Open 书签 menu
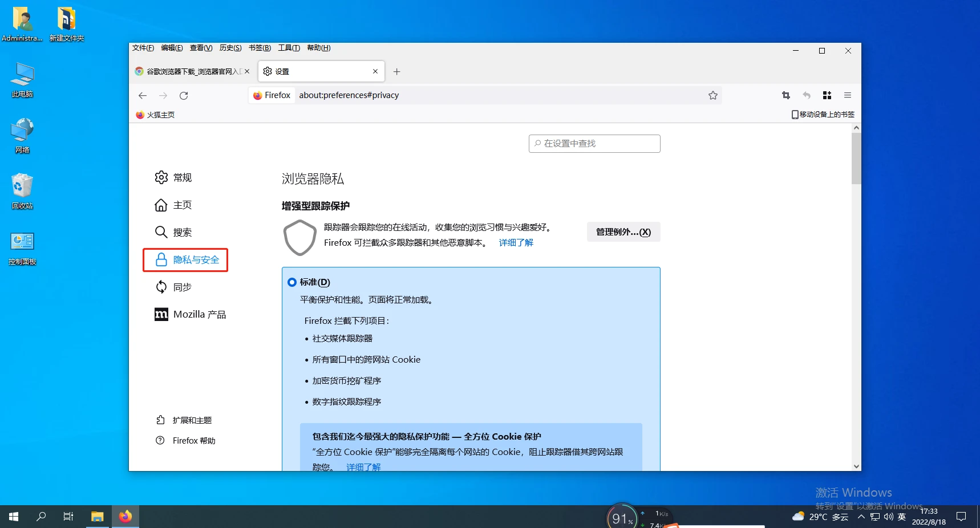This screenshot has height=528, width=980. 260,48
